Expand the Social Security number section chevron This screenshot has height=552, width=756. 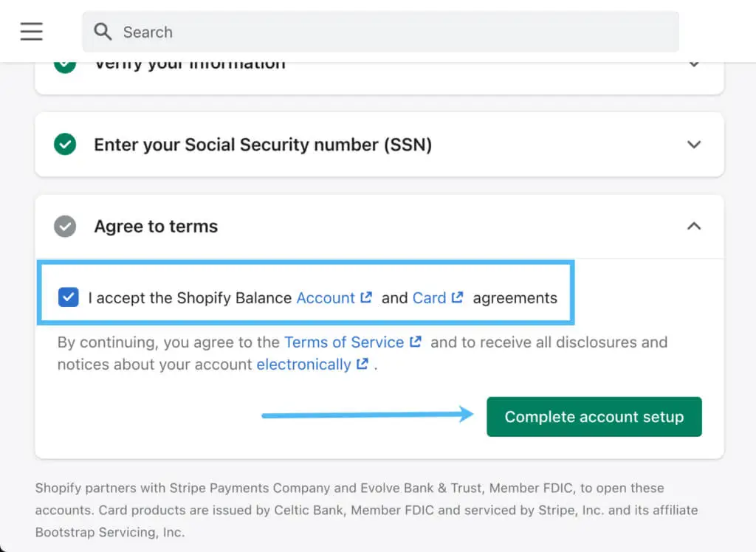694,145
